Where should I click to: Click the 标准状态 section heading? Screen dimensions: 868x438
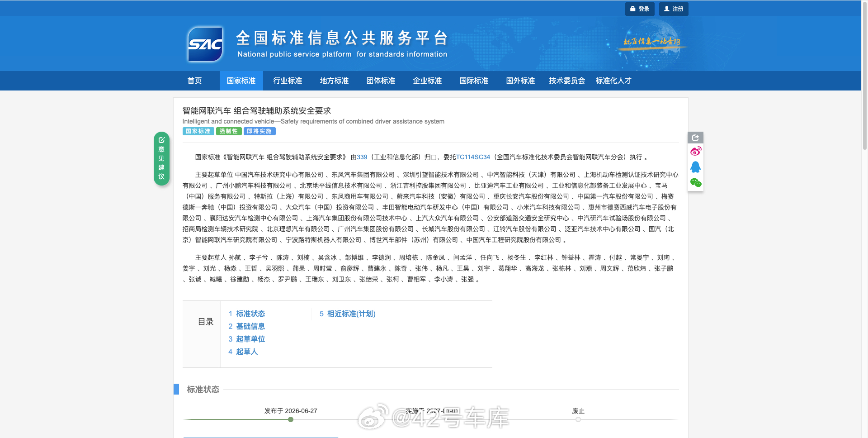click(203, 389)
